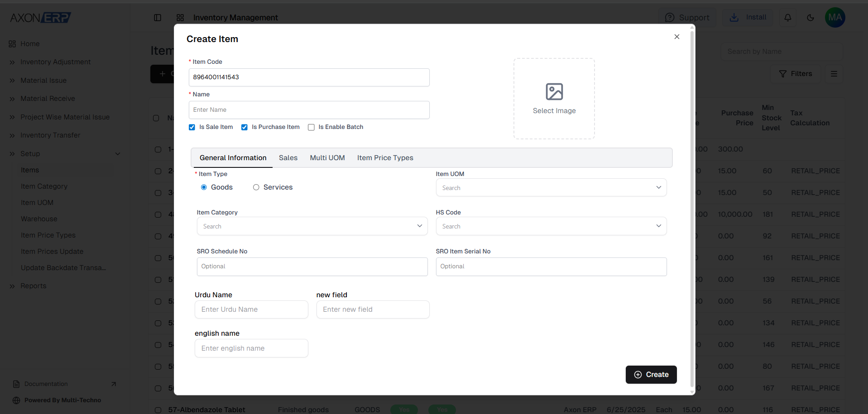
Task: Click the Support help icon button
Action: point(687,18)
